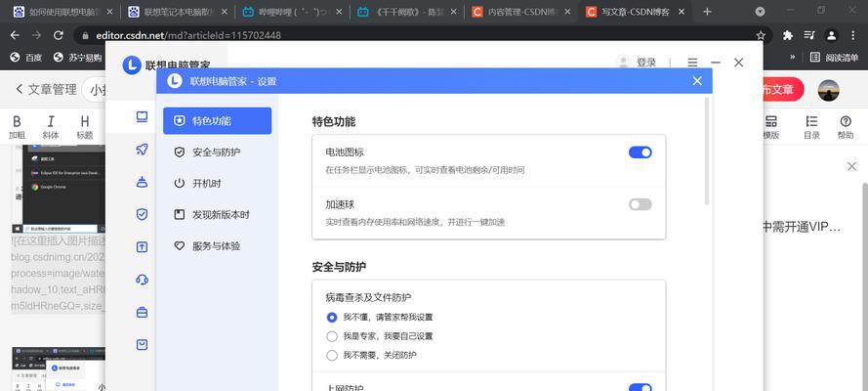Click the 加粗 bold icon in CSDN editor
868x391 pixels.
click(x=18, y=127)
